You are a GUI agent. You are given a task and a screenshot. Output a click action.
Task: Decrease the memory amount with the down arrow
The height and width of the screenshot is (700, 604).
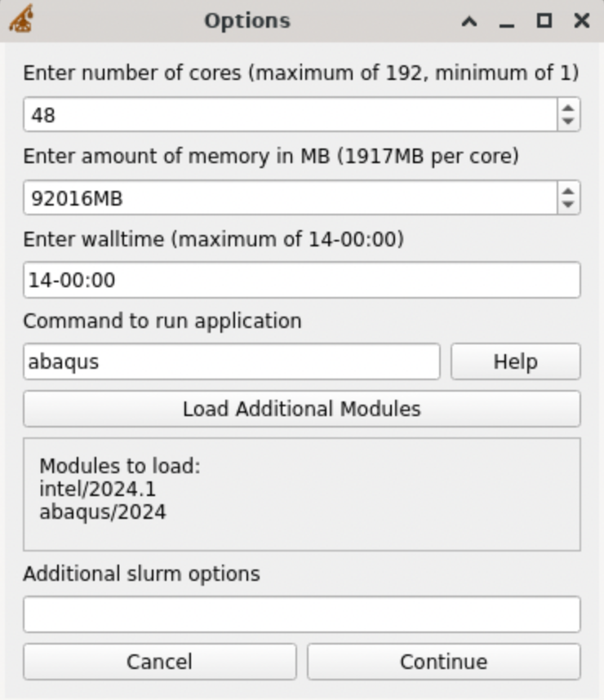(568, 204)
